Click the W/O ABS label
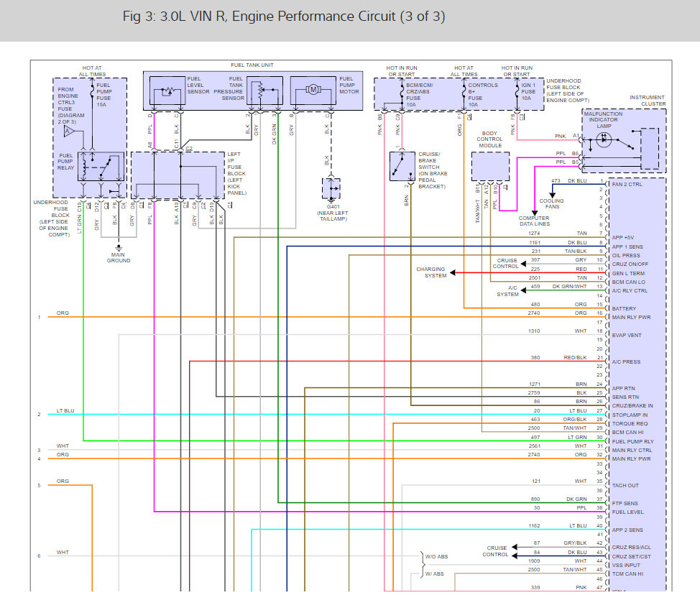The width and height of the screenshot is (700, 608). (x=436, y=557)
